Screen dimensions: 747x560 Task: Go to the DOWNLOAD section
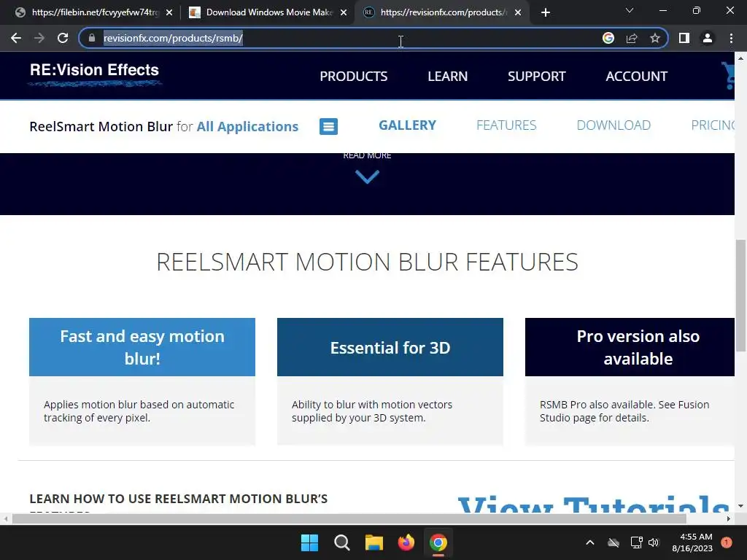coord(614,125)
